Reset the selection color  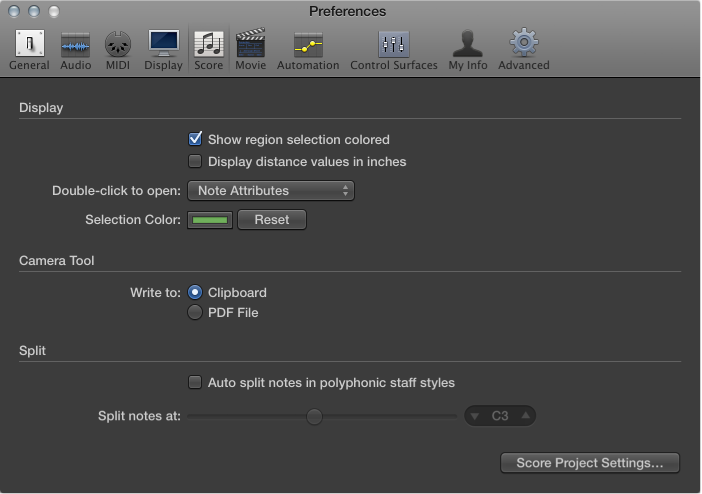271,219
